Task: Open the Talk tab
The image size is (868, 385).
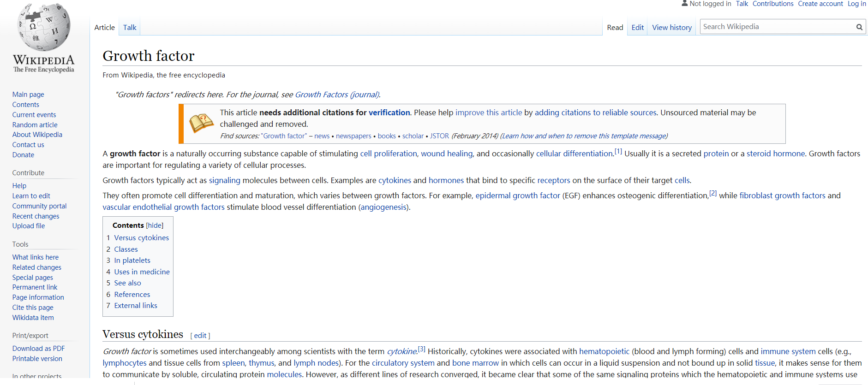Action: [129, 28]
